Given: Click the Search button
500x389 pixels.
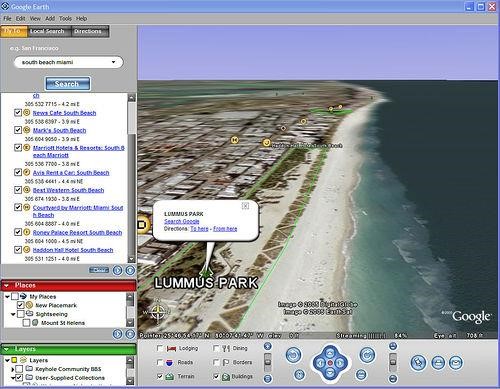Looking at the screenshot, I should (68, 84).
